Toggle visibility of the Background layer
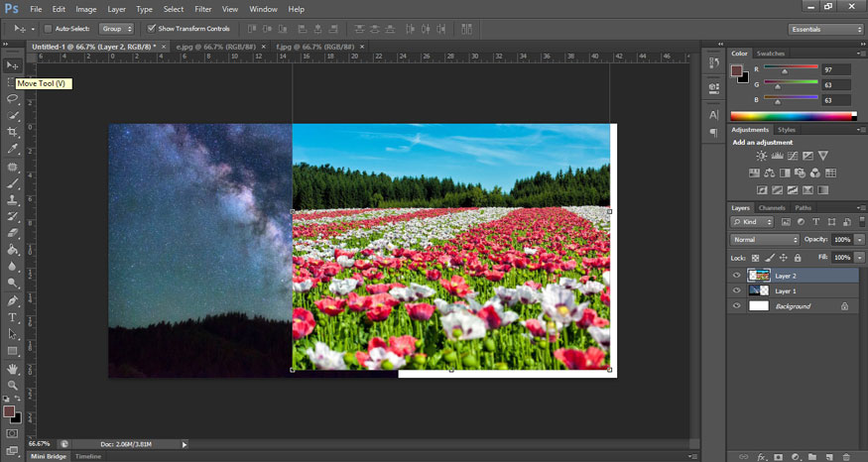The image size is (868, 462). click(x=736, y=306)
